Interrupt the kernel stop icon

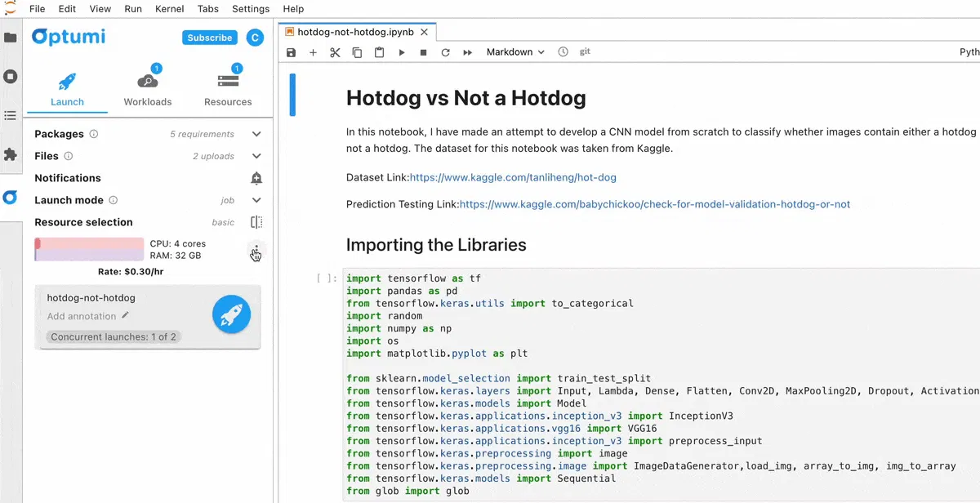click(423, 52)
